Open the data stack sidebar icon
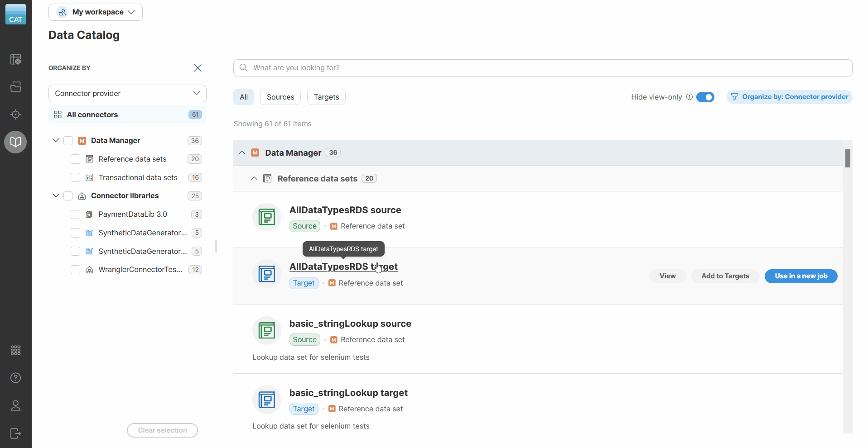This screenshot has height=448, width=868. (x=16, y=87)
